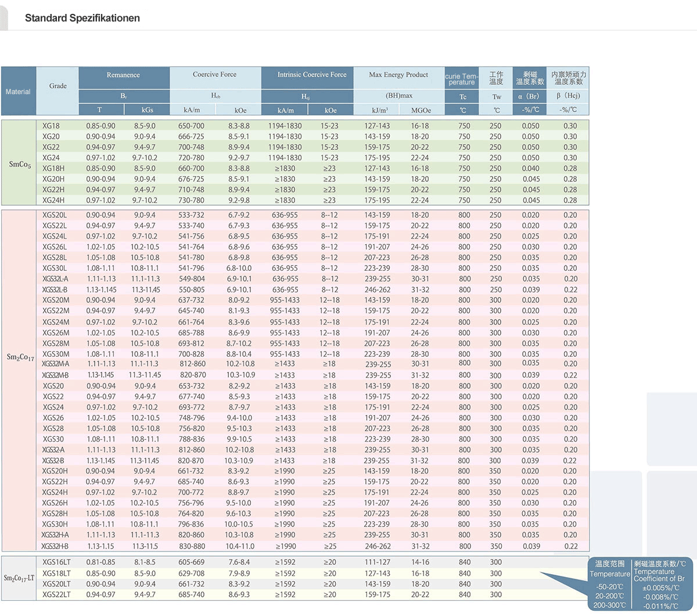Screen dimensions: 697x616
Task: Click the Coercive Force header cell
Action: point(214,74)
